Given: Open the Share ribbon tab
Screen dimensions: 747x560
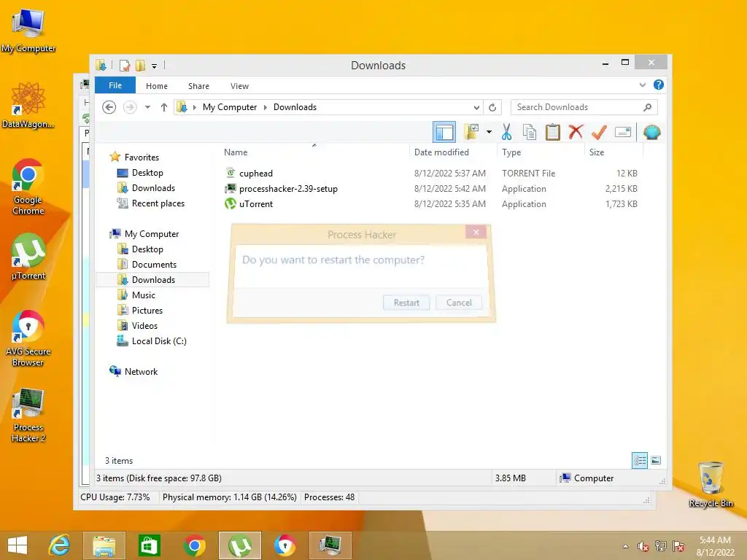Looking at the screenshot, I should tap(198, 86).
